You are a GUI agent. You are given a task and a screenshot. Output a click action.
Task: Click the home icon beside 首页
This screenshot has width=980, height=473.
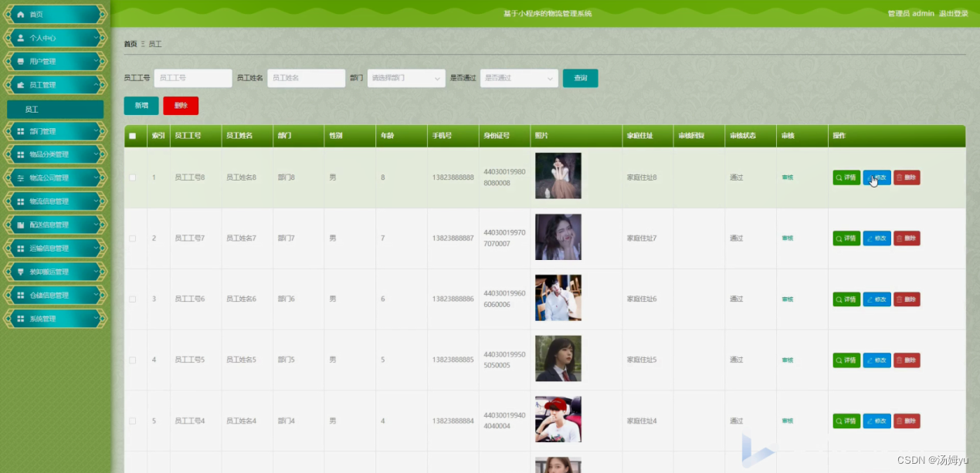pyautogui.click(x=21, y=15)
